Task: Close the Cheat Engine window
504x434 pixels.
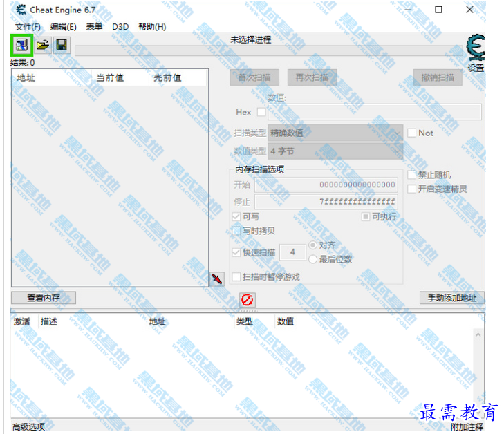Action: pyautogui.click(x=469, y=10)
